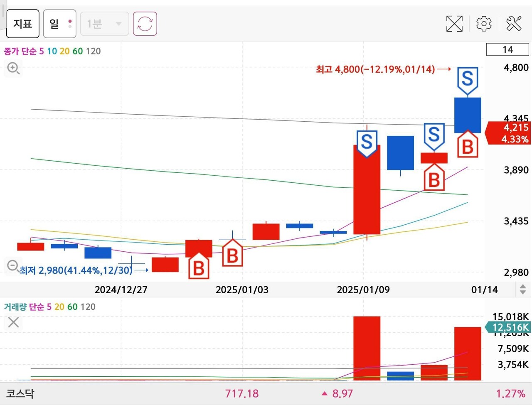Image resolution: width=532 pixels, height=405 pixels.
Task: Open chart settings gear icon
Action: point(484,24)
